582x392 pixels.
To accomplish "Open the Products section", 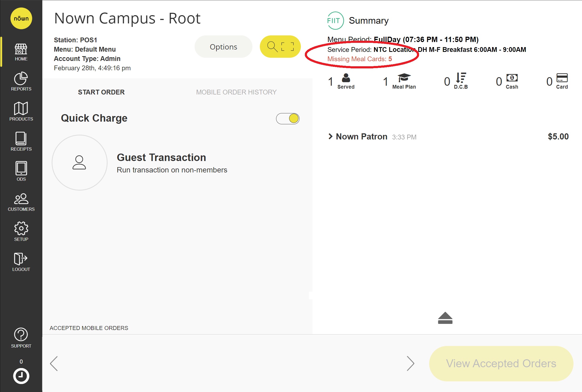I will tap(21, 112).
